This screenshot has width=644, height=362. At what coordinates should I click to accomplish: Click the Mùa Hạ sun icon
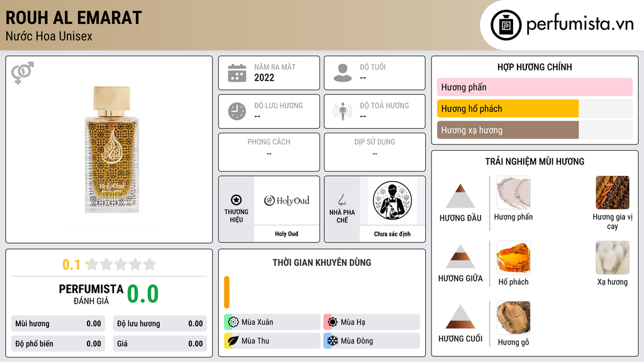[x=333, y=322]
